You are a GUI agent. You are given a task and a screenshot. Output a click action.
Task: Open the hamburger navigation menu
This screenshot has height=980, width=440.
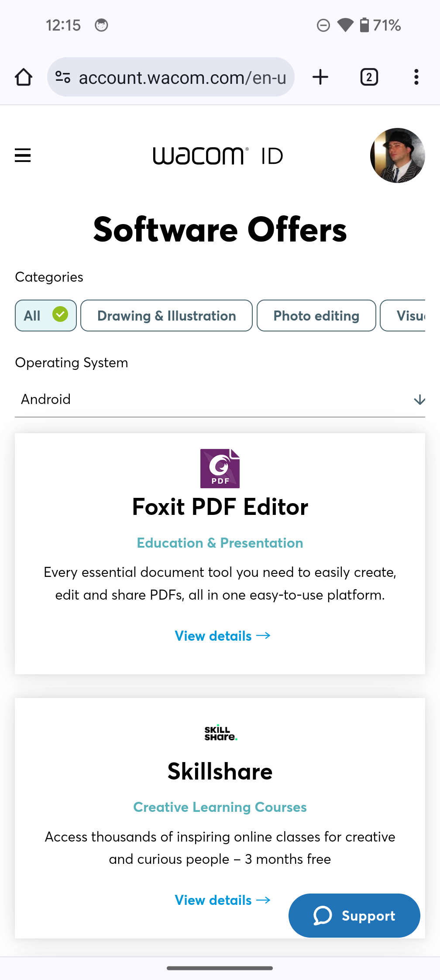pos(23,155)
